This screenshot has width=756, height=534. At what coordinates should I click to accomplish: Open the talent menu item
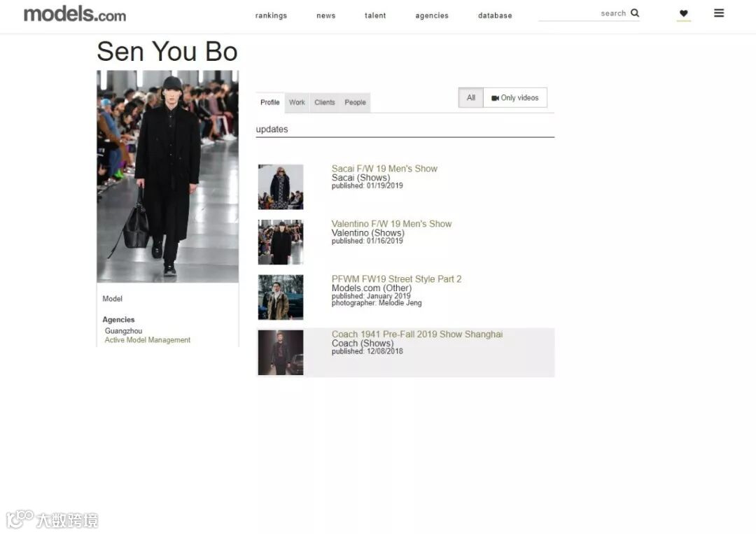coord(375,15)
